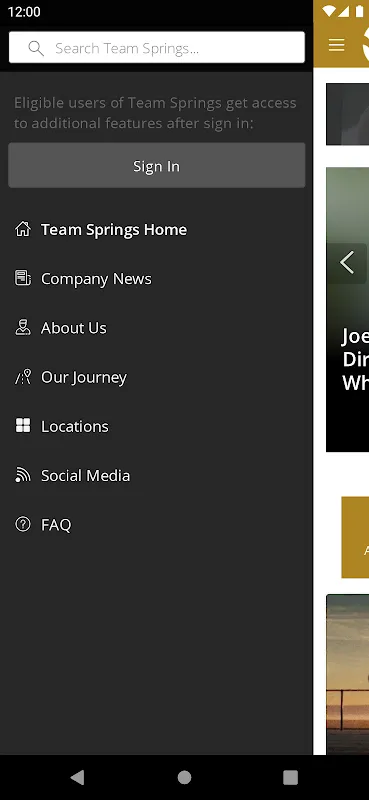This screenshot has width=369, height=800.
Task: Click the road icon beside Our Journey
Action: point(22,377)
